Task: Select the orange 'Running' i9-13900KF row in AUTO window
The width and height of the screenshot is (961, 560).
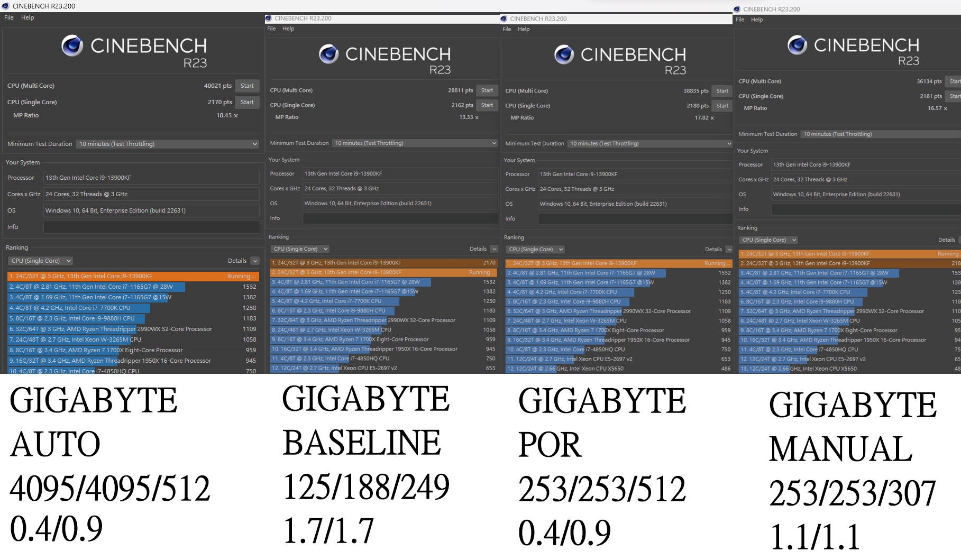Action: click(133, 276)
